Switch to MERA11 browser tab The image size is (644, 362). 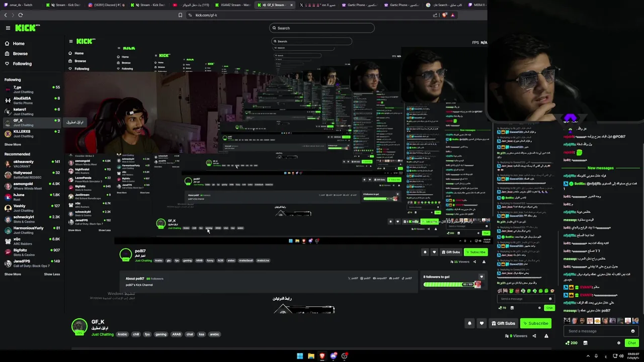coord(477,5)
